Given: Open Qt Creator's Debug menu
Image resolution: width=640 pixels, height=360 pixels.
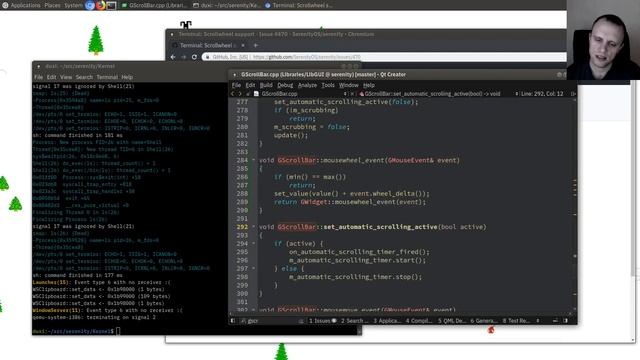Looking at the screenshot, I should click(x=285, y=85).
